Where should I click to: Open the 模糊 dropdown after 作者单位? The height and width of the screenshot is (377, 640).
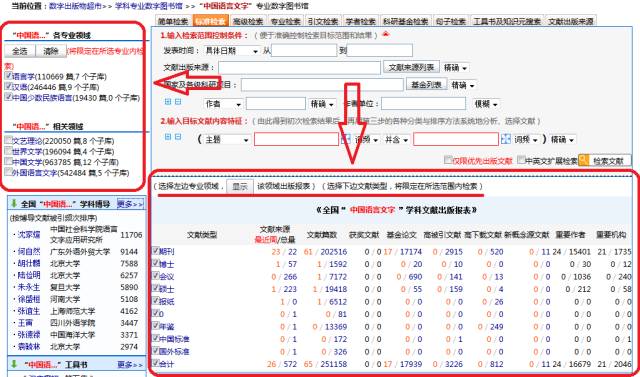pyautogui.click(x=487, y=104)
